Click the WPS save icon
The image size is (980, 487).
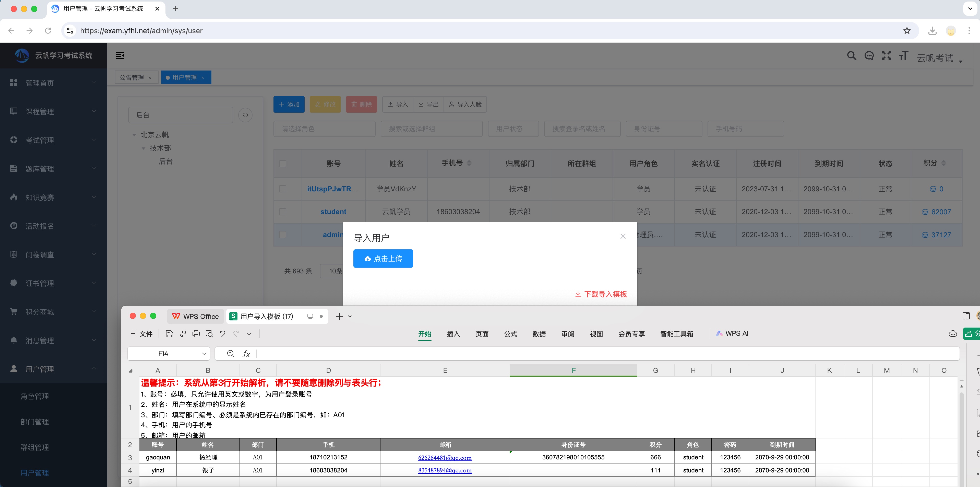tap(170, 334)
